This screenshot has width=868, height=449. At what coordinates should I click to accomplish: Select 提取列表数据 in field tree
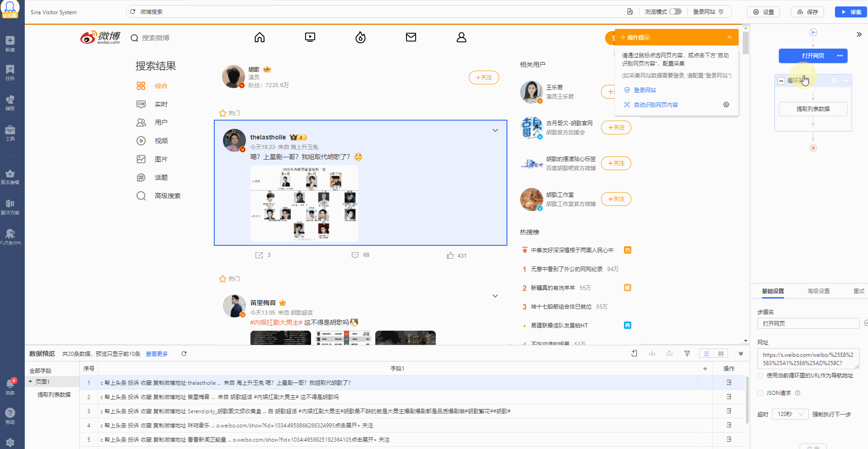(x=54, y=394)
